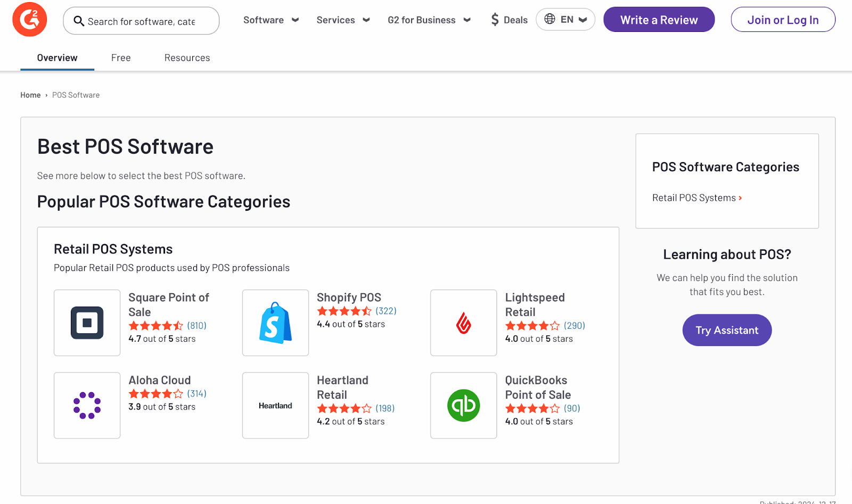Click the '4.4 out of 5 stars' text

coord(351,324)
